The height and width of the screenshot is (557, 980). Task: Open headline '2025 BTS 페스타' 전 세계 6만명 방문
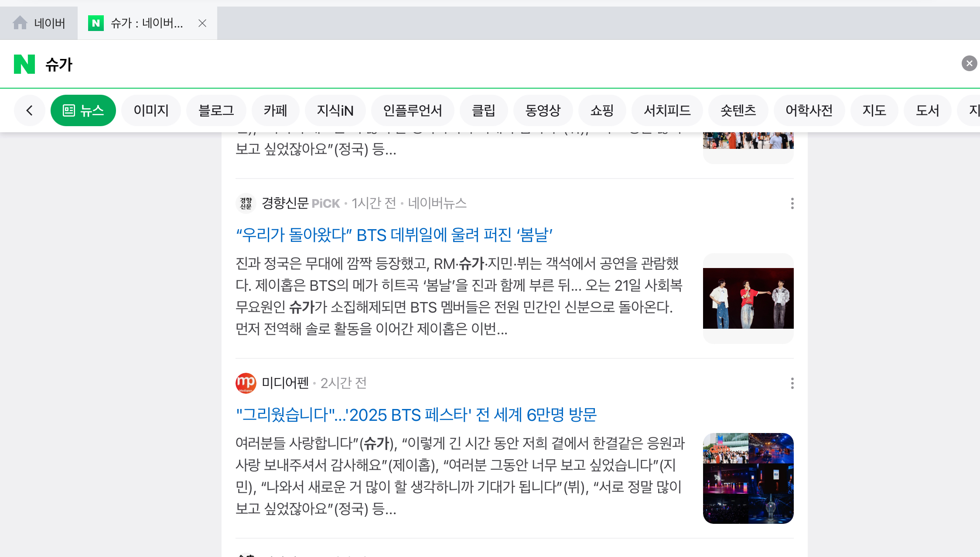tap(416, 415)
